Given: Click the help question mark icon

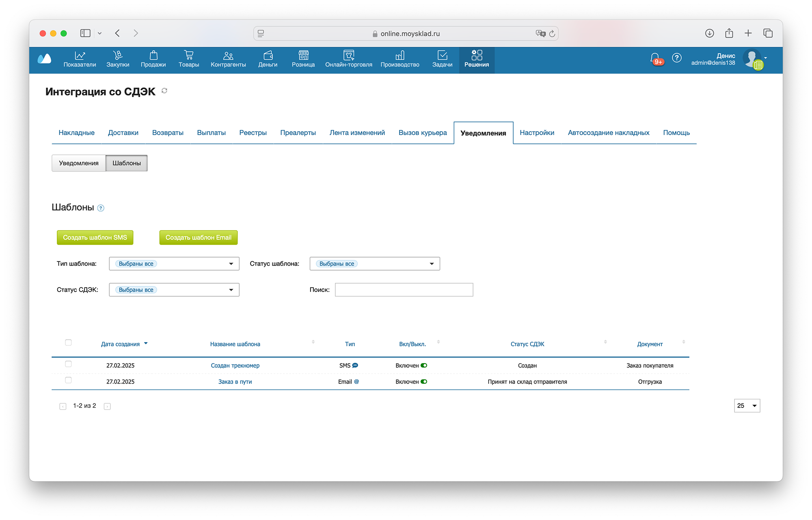Looking at the screenshot, I should 676,58.
